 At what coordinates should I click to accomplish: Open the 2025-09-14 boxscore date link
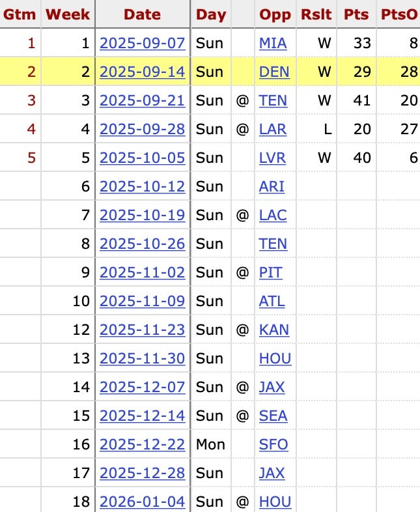(x=142, y=72)
